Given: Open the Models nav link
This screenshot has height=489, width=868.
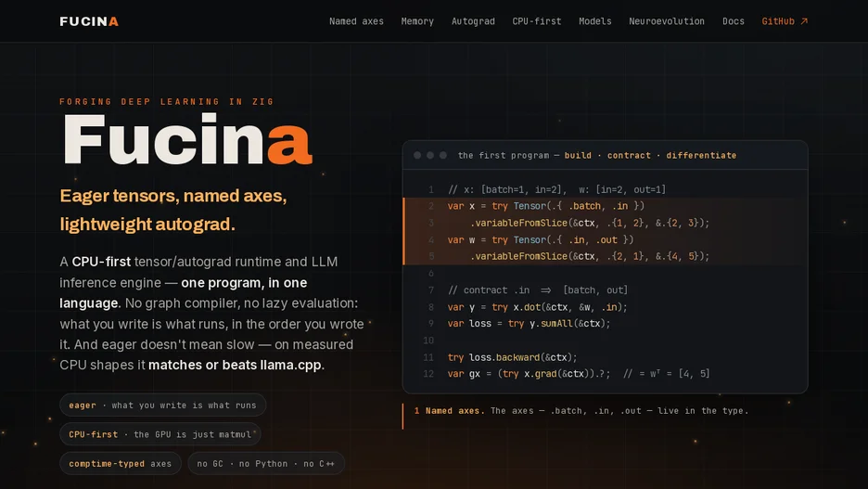Looking at the screenshot, I should 595,21.
